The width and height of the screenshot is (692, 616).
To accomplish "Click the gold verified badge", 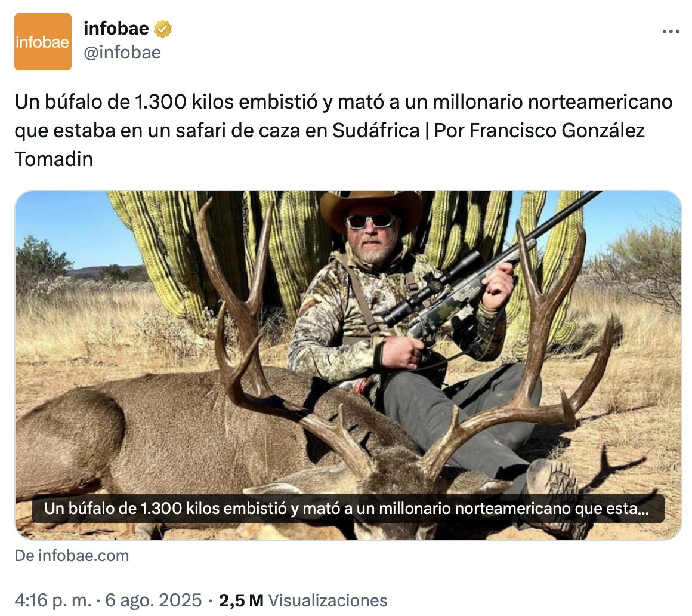I will [x=163, y=29].
